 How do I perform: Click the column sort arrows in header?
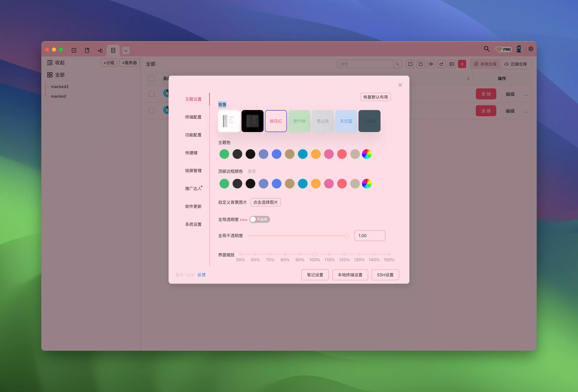tap(468, 79)
